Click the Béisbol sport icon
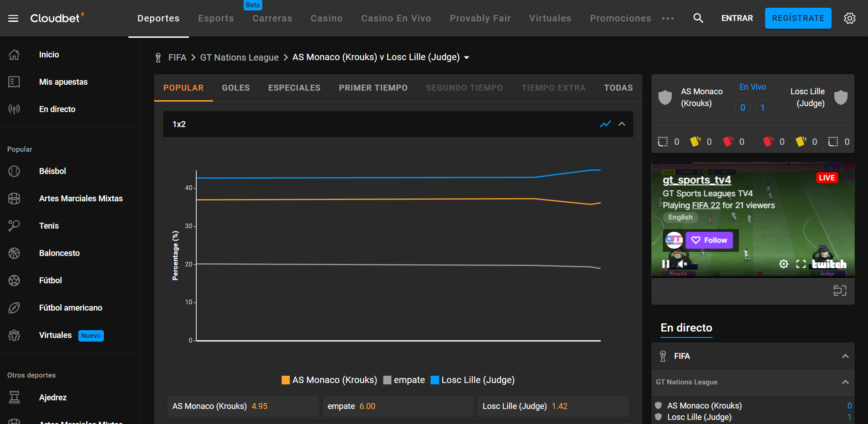Screen dimensions: 868x424 [x=14, y=171]
